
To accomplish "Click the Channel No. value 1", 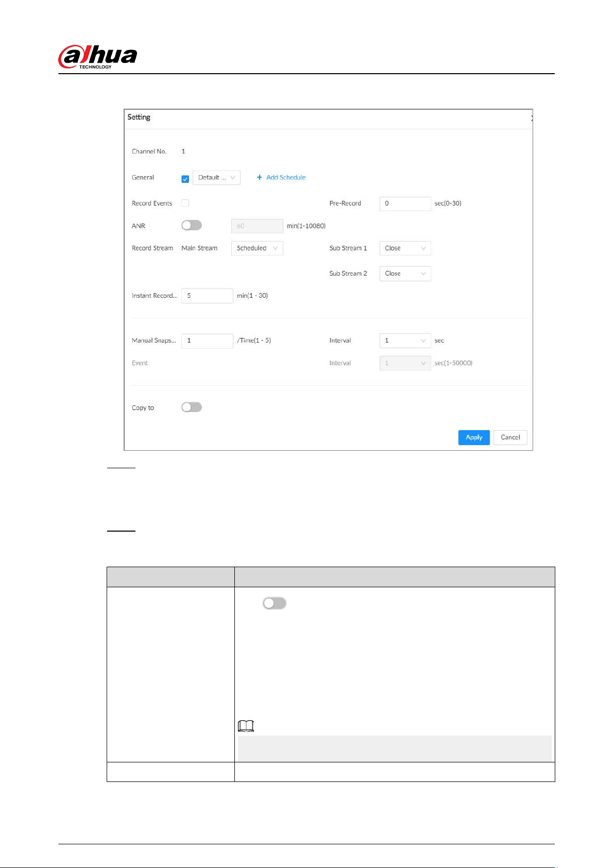I will (x=183, y=151).
